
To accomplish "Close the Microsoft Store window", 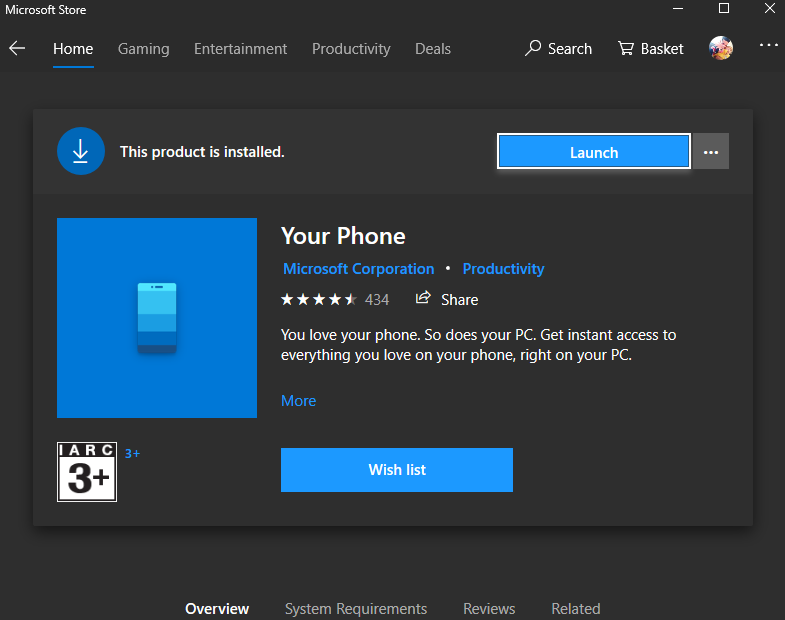I will tap(770, 9).
